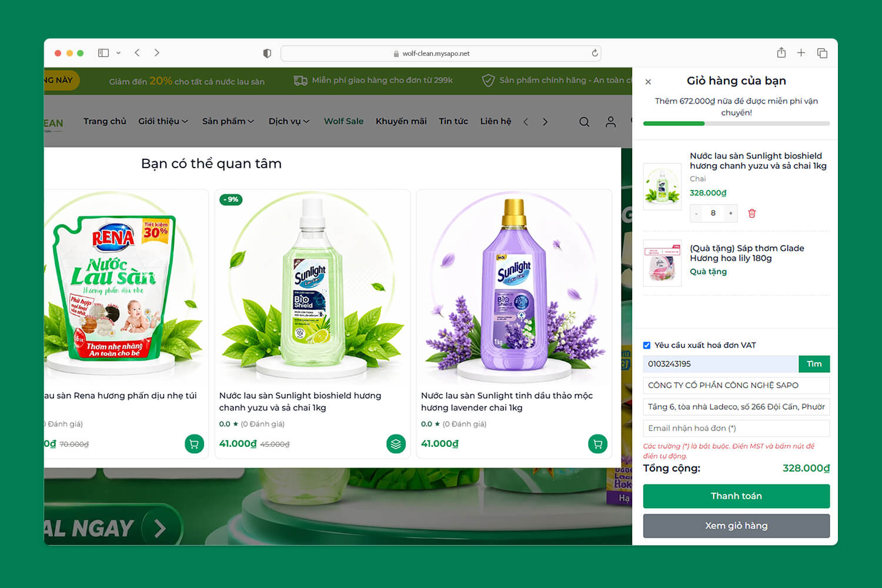Open the sidebar options dropdown chevron
This screenshot has height=588, width=882.
[x=118, y=53]
